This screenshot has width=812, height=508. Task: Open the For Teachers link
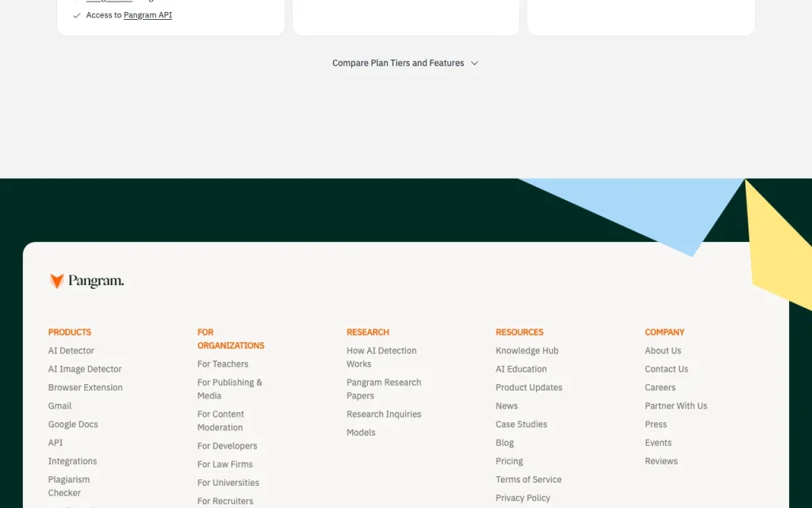click(x=223, y=364)
